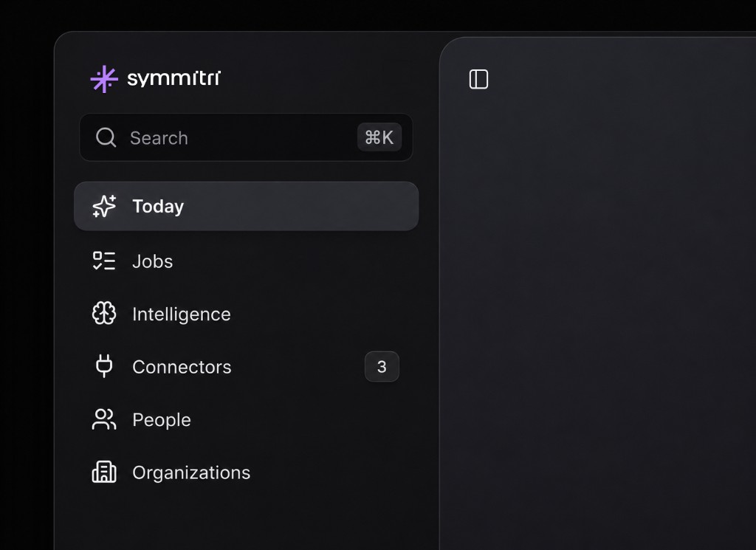Screen dimensions: 756x550
Task: Toggle the sidebar panel icon
Action: [x=478, y=79]
